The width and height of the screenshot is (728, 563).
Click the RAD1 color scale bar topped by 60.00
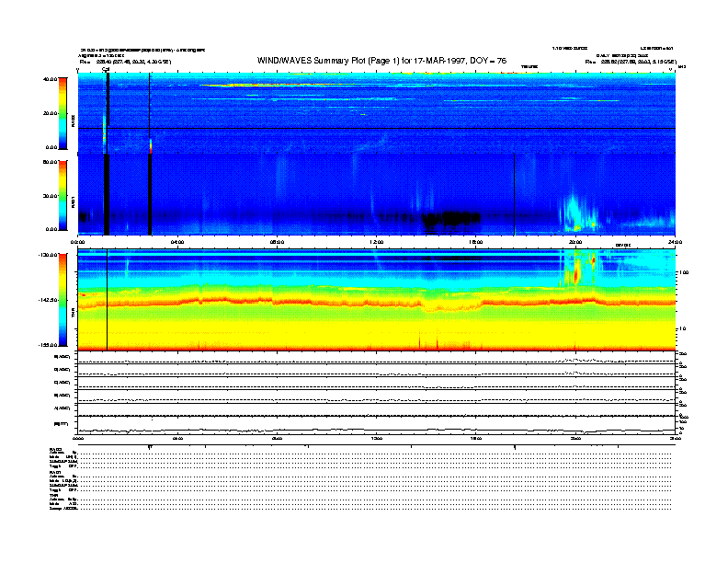(x=63, y=196)
